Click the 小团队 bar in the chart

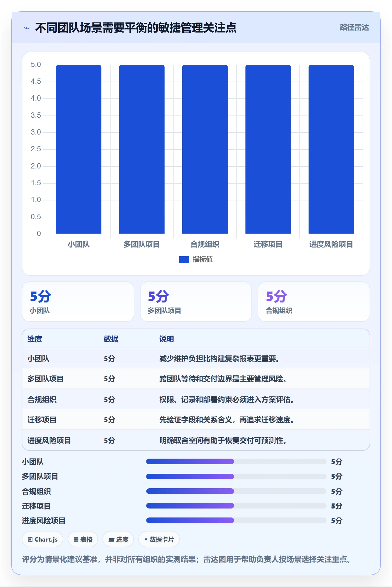pos(79,149)
